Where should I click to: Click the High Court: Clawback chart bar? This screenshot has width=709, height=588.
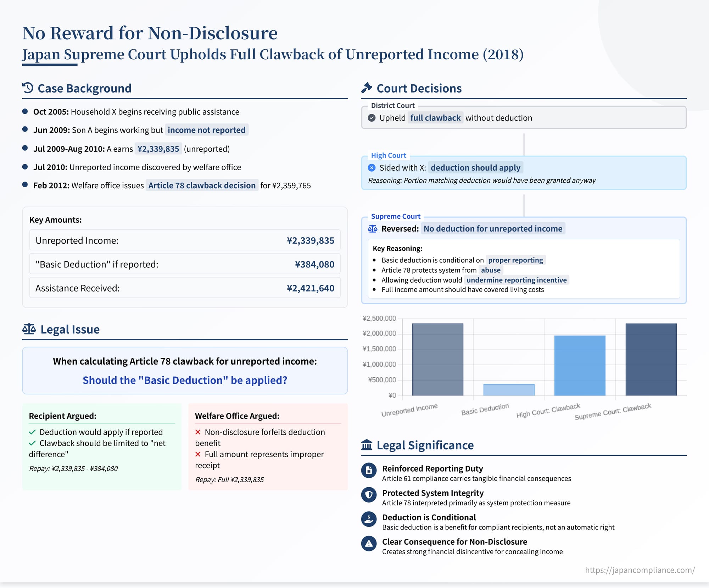tap(580, 366)
